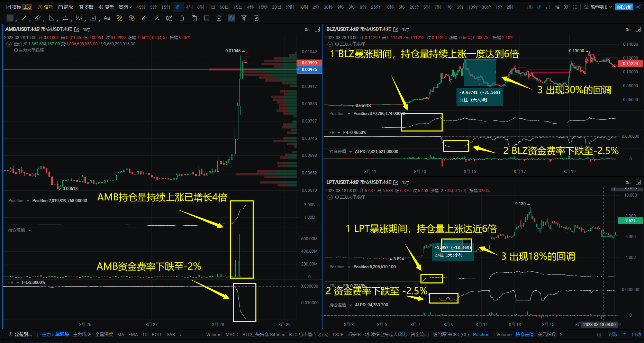The image size is (644, 343).
Task: Select the 15分 timeframe
Action: (166, 7)
